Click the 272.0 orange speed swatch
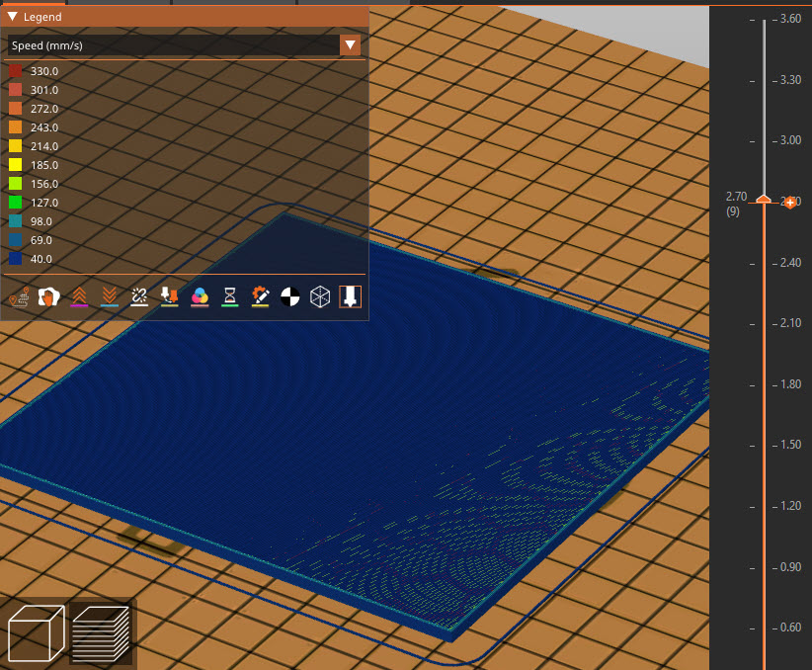Viewport: 812px width, 670px height. tap(16, 109)
